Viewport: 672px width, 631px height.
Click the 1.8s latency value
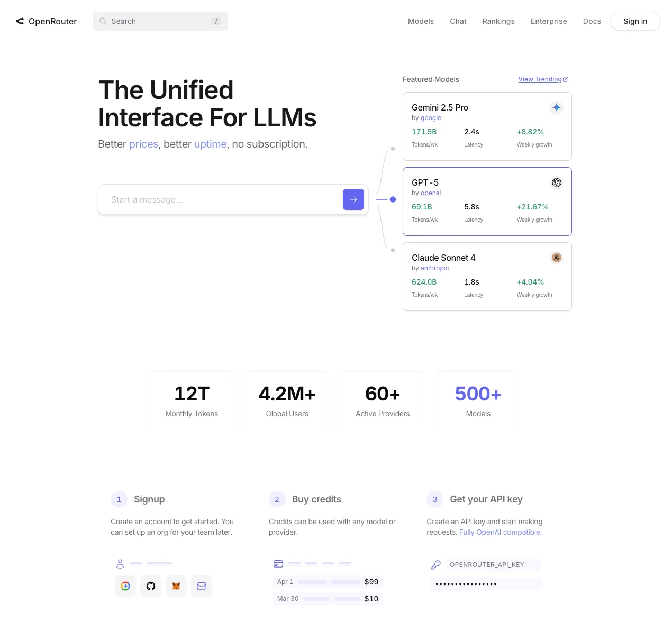[471, 282]
